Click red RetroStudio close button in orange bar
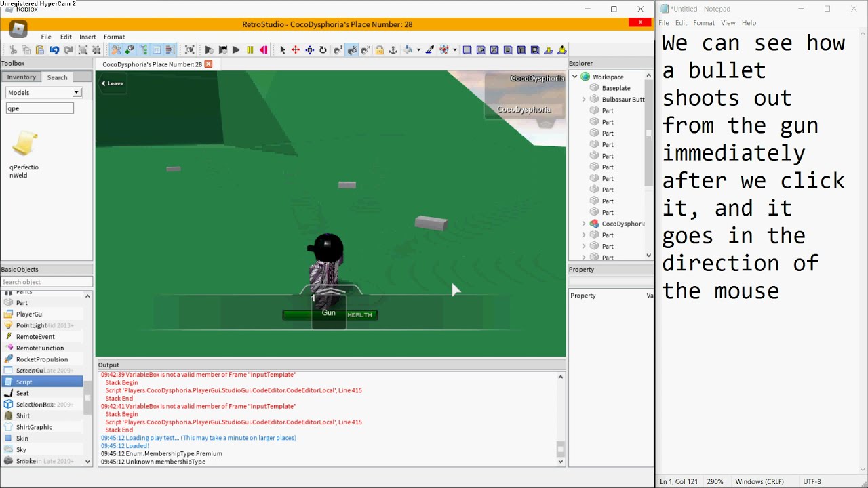This screenshot has height=488, width=868. pyautogui.click(x=639, y=22)
